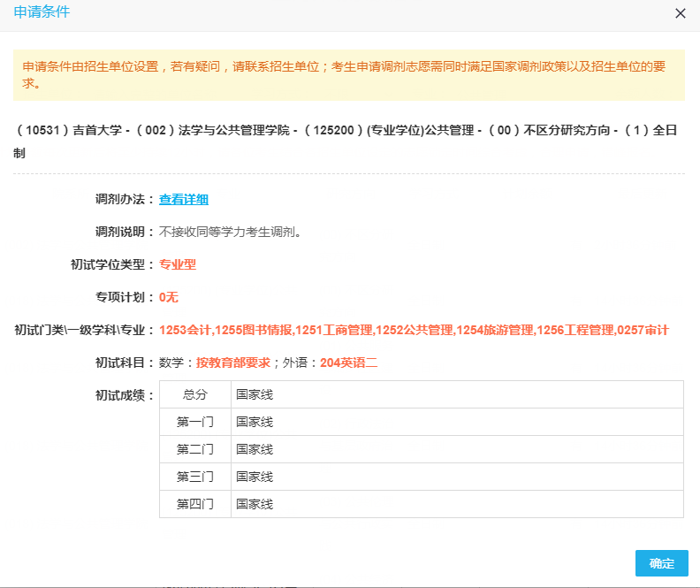The width and height of the screenshot is (700, 588).
Task: Click the 204英语二 foreign language text
Action: point(348,363)
